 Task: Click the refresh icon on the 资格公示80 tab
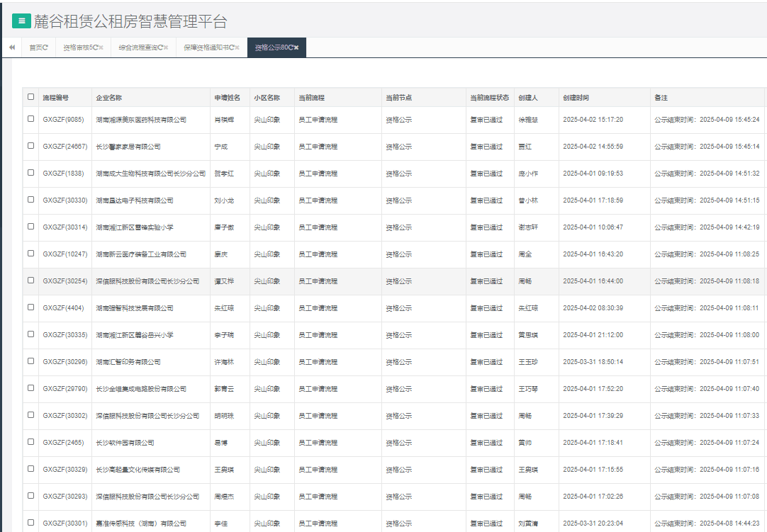coord(291,47)
